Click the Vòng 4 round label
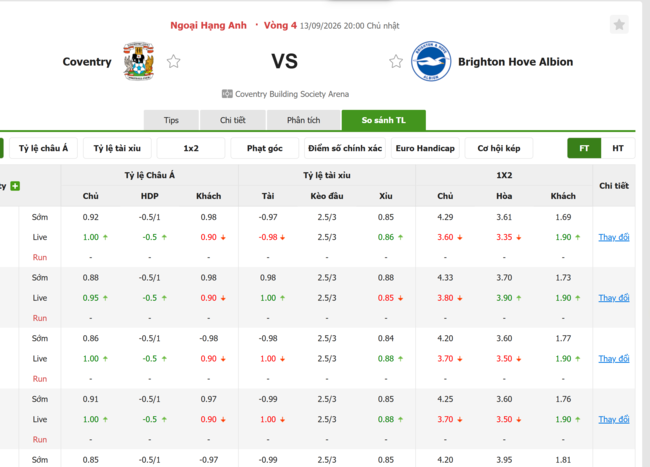This screenshot has width=650, height=467. coord(280,25)
